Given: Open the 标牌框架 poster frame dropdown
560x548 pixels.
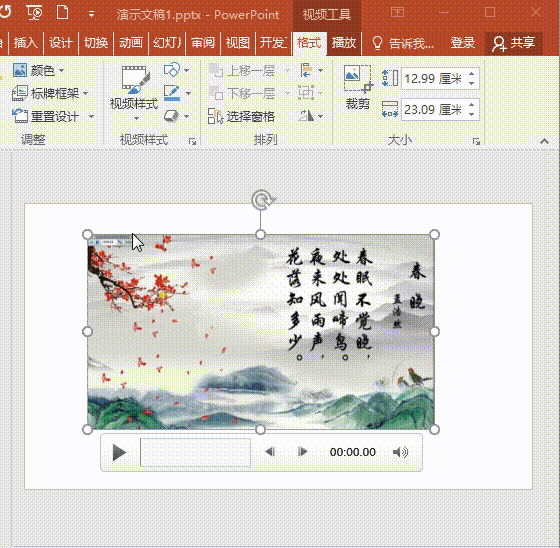Looking at the screenshot, I should (50, 93).
